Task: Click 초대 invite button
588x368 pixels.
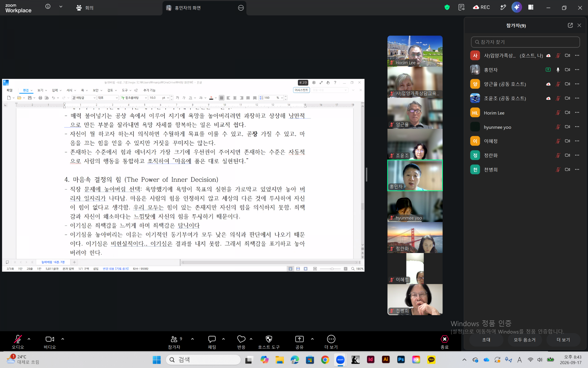Action: (x=486, y=340)
